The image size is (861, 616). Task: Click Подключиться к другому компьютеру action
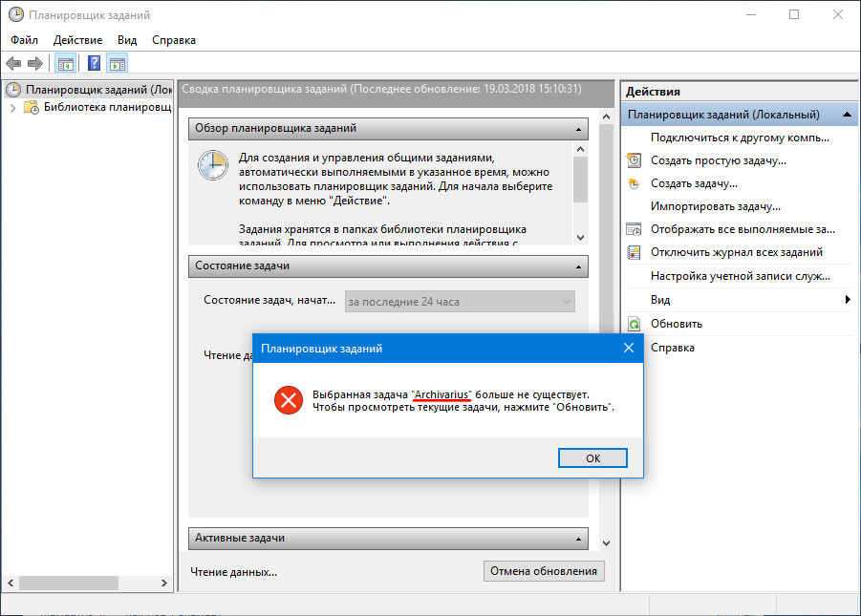point(740,138)
